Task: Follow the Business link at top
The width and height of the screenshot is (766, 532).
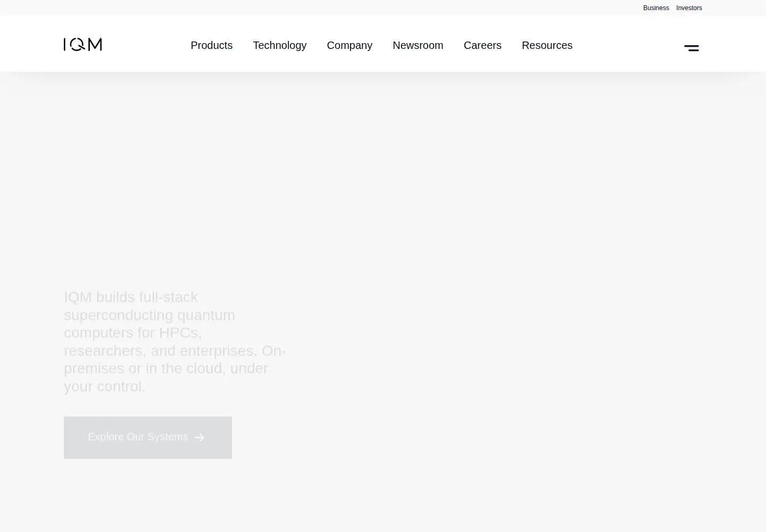Action: [x=656, y=8]
